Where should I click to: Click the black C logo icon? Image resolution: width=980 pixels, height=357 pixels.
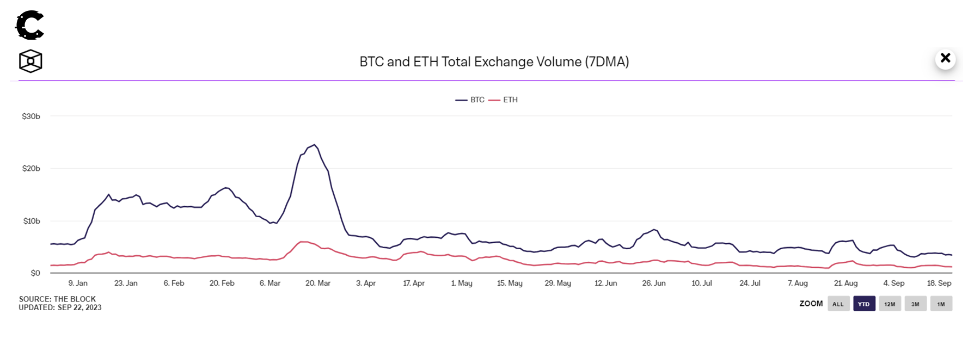pyautogui.click(x=29, y=25)
